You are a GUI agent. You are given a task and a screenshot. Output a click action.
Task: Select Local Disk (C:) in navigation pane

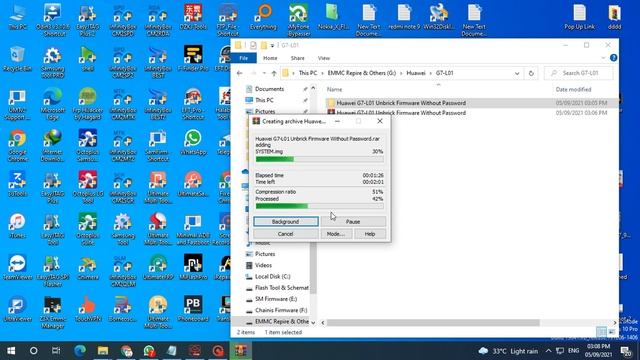click(273, 276)
